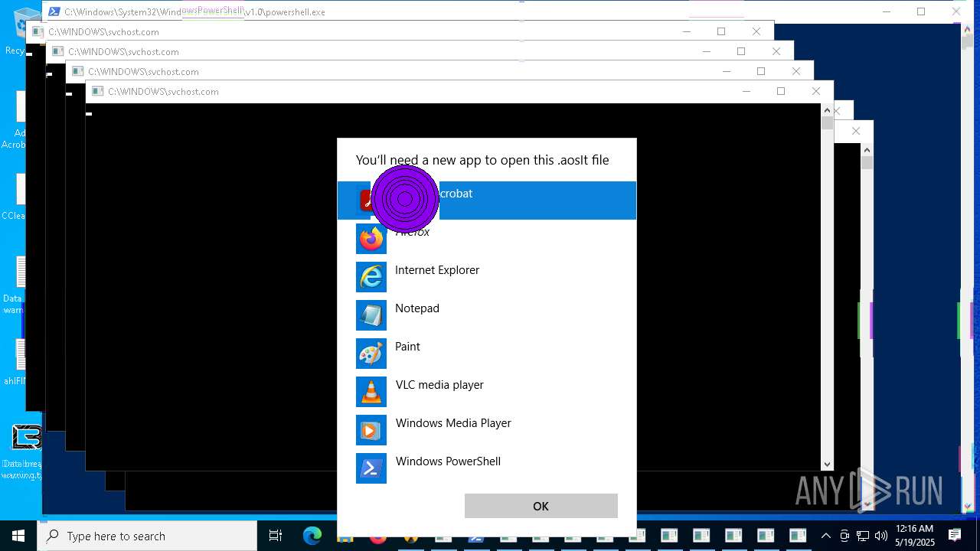This screenshot has width=980, height=551.
Task: Pick the Windows PowerShell icon
Action: [371, 468]
